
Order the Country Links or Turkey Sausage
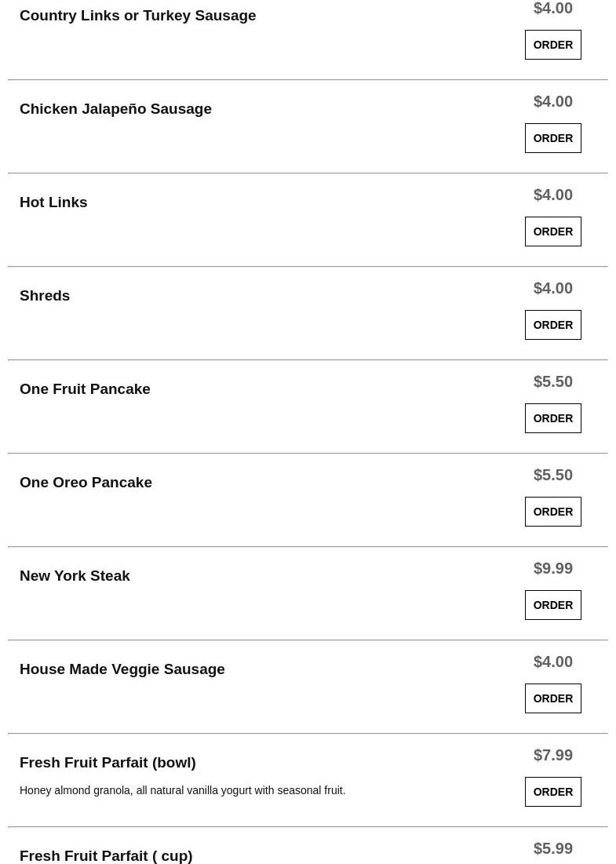pyautogui.click(x=552, y=45)
